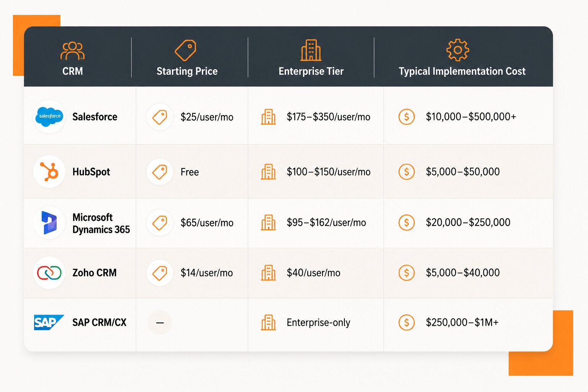This screenshot has height=392, width=588.
Task: Click the building icon in Salesforce row
Action: (268, 117)
